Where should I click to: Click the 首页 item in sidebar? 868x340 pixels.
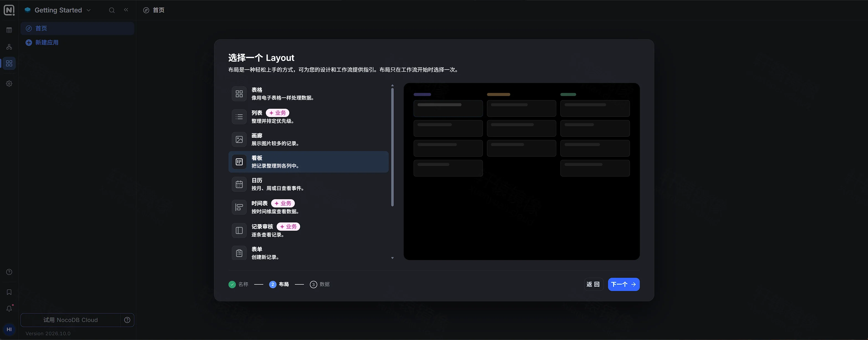click(77, 28)
